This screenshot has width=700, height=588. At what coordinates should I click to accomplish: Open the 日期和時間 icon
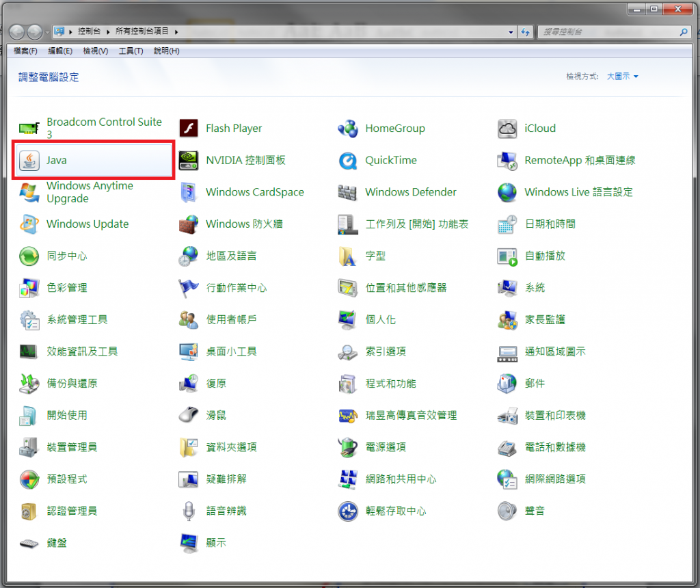pos(507,224)
